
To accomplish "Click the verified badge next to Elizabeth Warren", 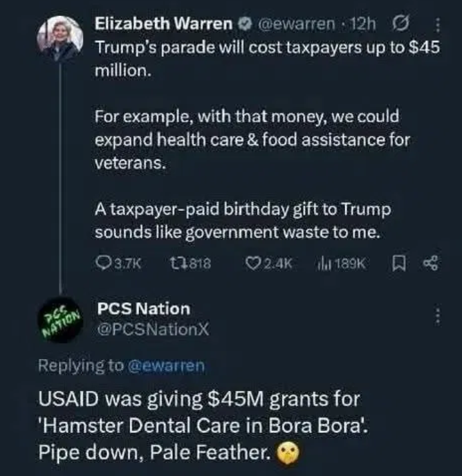I will [243, 25].
